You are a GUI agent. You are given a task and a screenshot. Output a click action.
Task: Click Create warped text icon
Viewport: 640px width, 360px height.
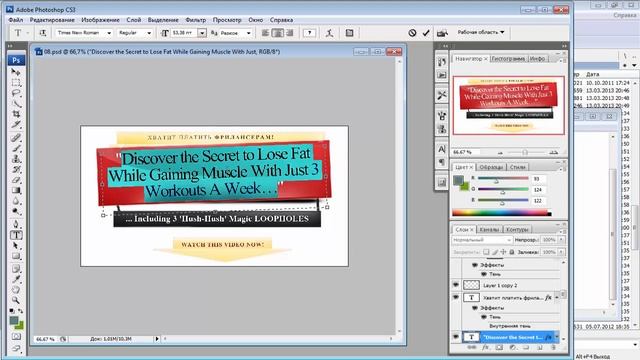click(x=329, y=33)
